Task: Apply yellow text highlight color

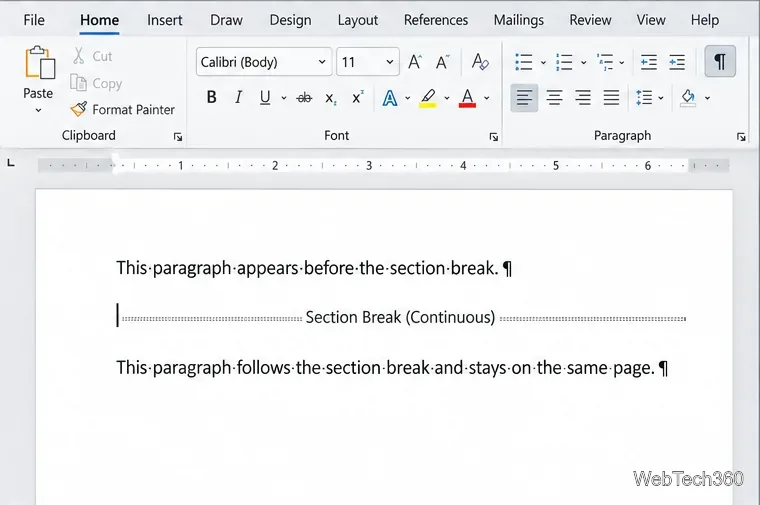Action: click(x=428, y=98)
